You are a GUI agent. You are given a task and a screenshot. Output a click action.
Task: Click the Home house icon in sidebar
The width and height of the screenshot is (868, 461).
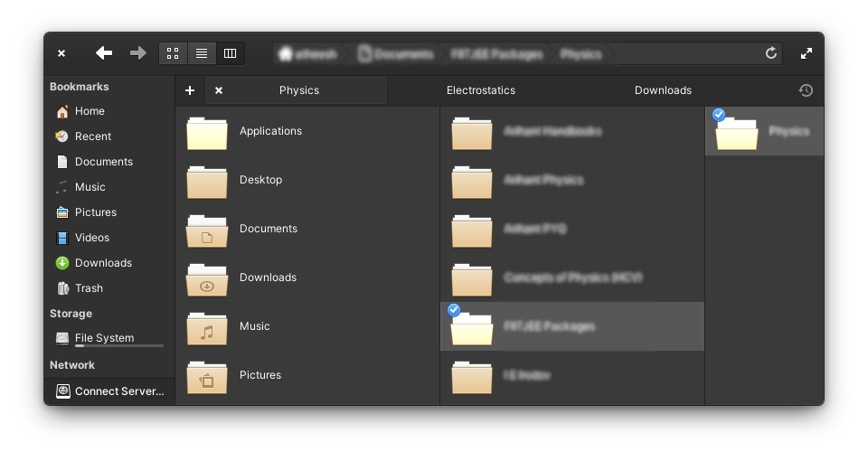click(x=62, y=111)
